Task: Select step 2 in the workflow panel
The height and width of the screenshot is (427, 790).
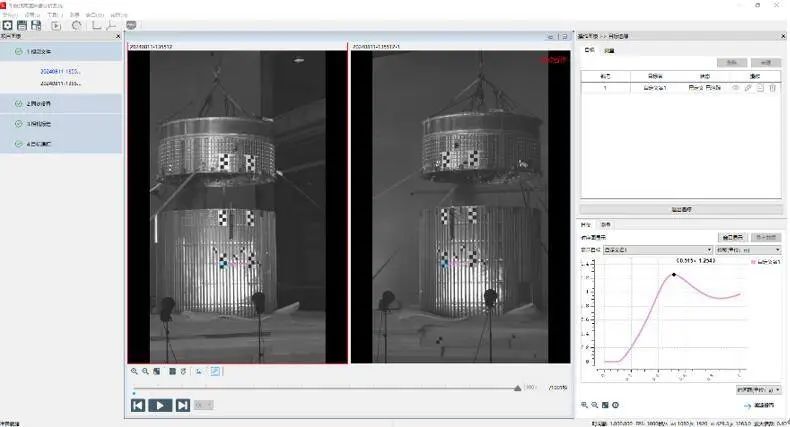Action: click(x=61, y=103)
